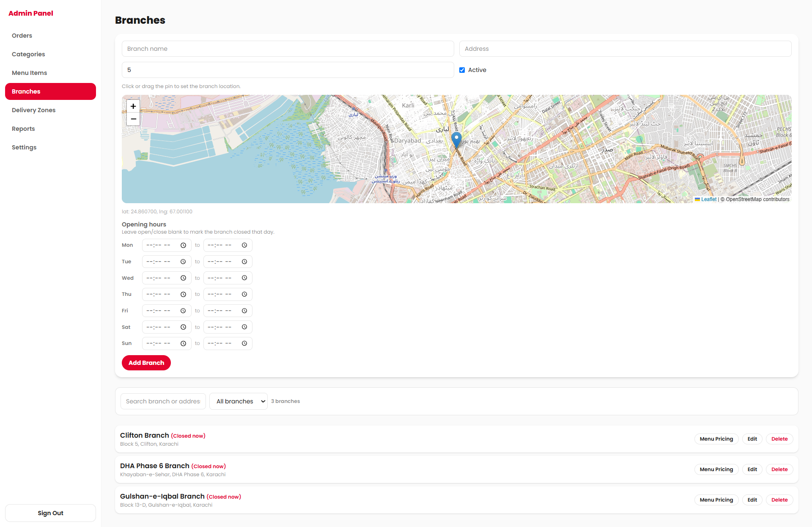Image resolution: width=812 pixels, height=527 pixels.
Task: Open time picker for Sun closing time
Action: click(x=244, y=344)
